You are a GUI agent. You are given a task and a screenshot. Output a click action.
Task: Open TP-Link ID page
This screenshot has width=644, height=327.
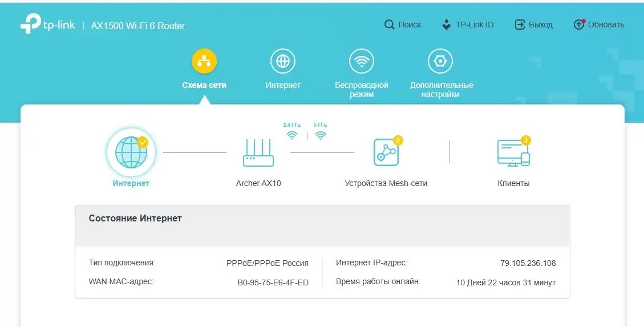tap(467, 25)
